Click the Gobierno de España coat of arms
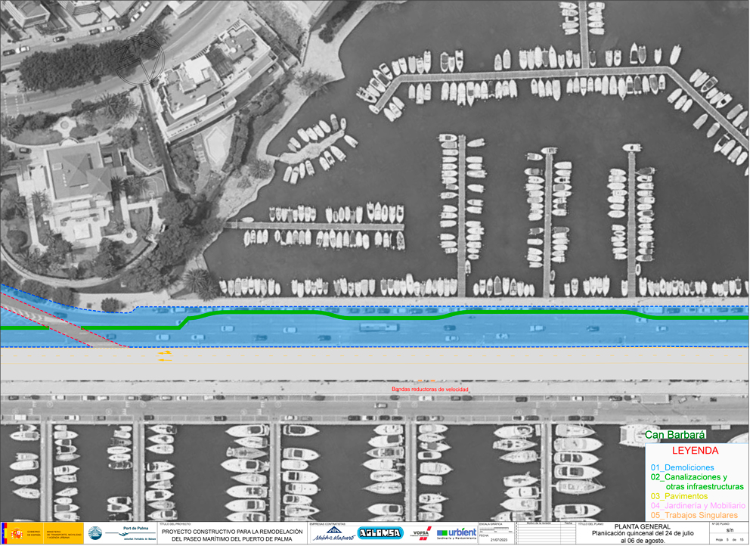Image resolution: width=756 pixels, height=546 pixels. click(17, 533)
